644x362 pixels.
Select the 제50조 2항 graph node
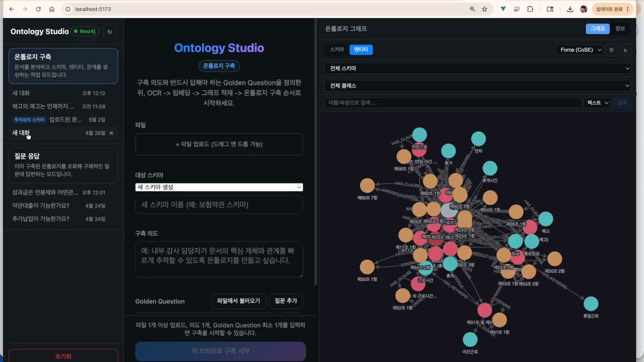(x=554, y=259)
